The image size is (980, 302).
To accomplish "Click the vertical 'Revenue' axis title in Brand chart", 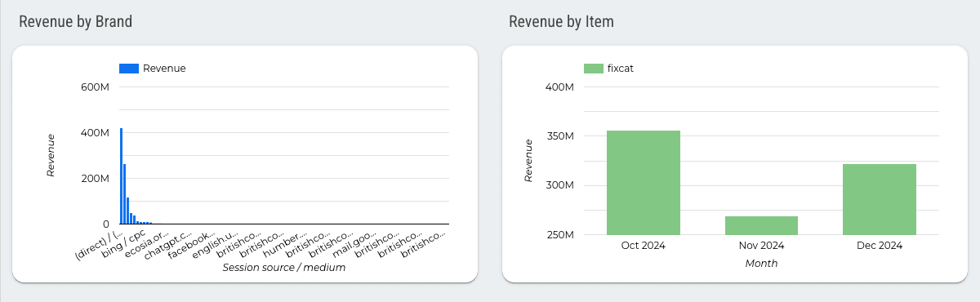I will coord(51,155).
